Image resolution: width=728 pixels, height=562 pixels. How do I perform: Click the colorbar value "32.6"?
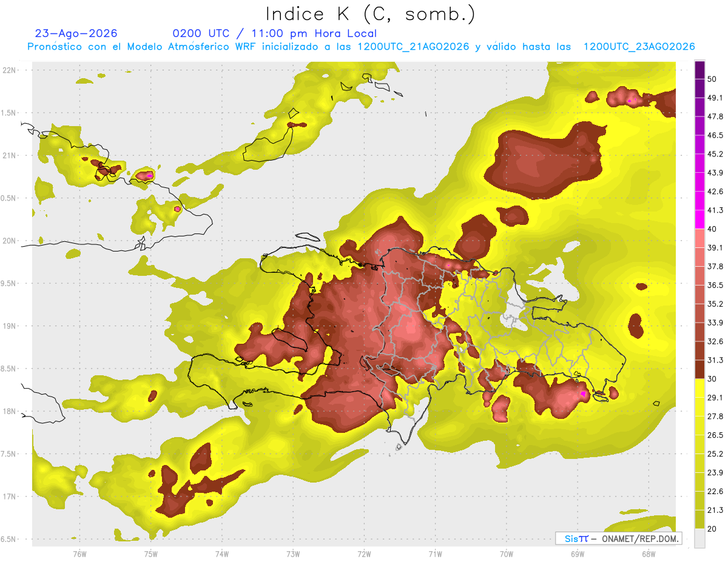[716, 342]
